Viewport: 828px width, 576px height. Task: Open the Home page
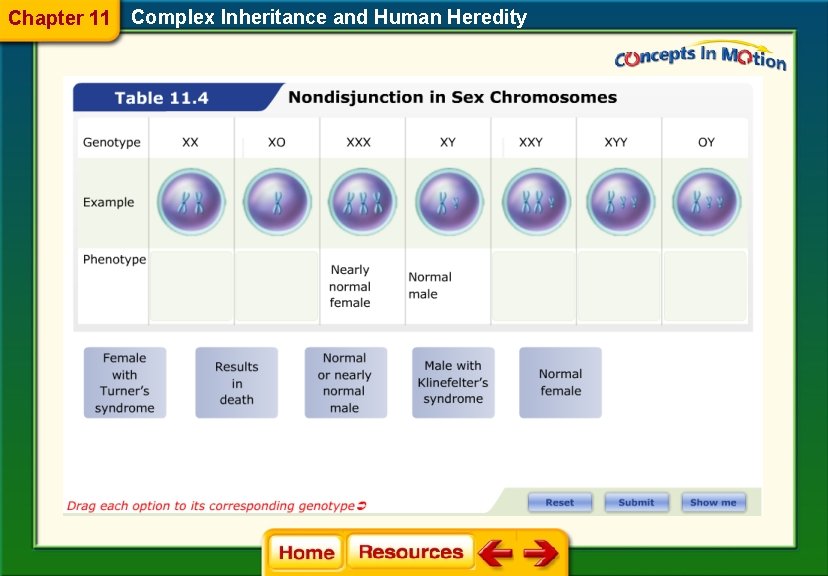(305, 551)
